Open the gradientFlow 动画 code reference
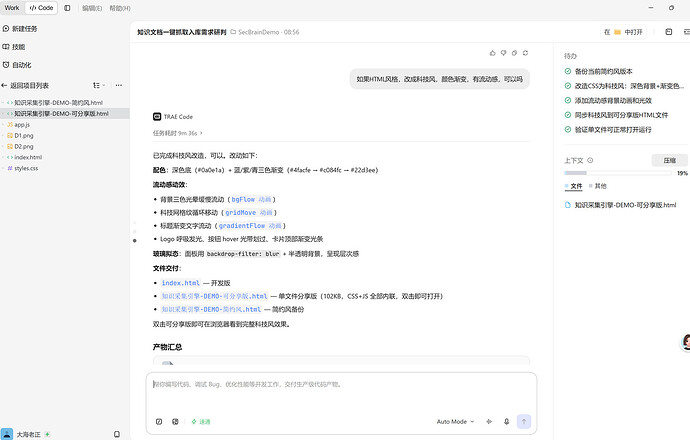The image size is (690, 440). coord(250,226)
